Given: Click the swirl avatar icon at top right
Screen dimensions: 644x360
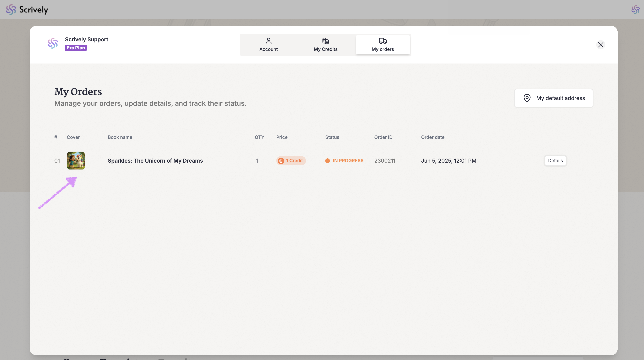Looking at the screenshot, I should (635, 10).
